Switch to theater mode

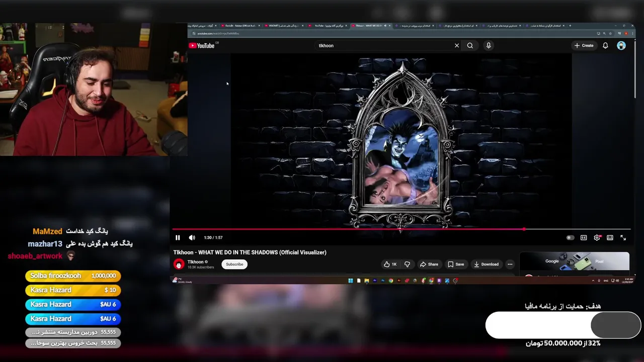coord(610,238)
